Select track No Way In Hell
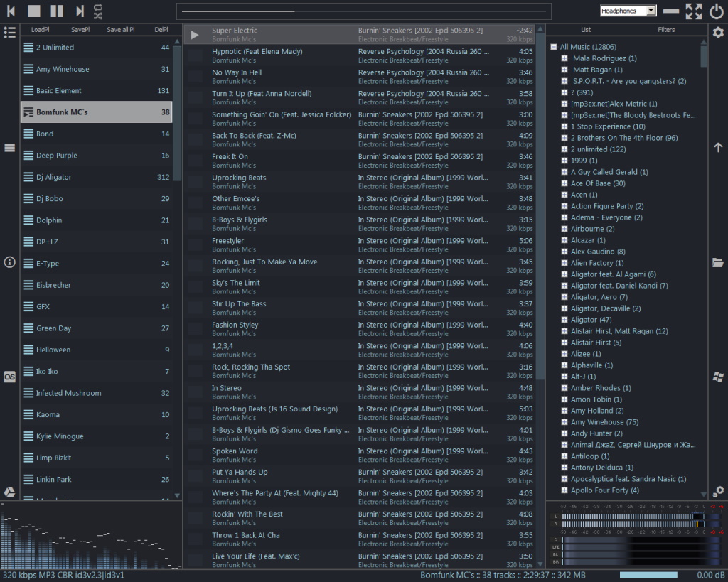Image resolution: width=728 pixels, height=582 pixels. tap(360, 77)
